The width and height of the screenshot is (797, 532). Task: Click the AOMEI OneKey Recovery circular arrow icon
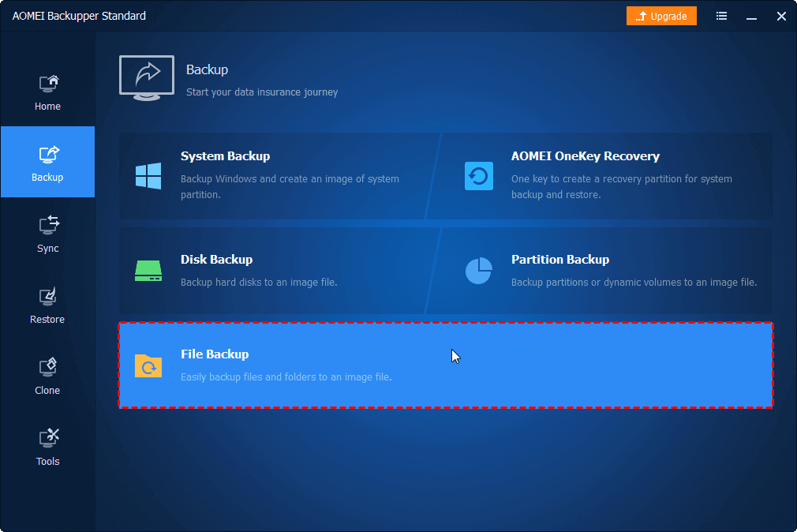[477, 175]
